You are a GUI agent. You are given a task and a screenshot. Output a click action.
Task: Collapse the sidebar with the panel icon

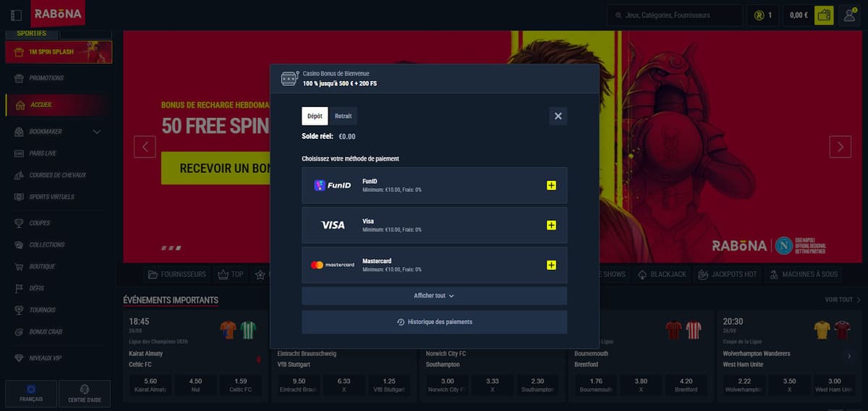(x=17, y=14)
